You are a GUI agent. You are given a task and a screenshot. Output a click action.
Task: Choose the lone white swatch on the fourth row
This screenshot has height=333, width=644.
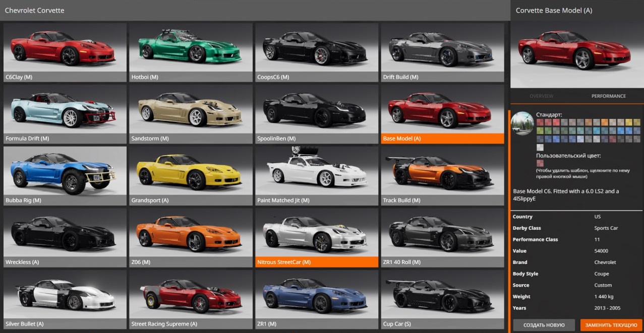[540, 147]
